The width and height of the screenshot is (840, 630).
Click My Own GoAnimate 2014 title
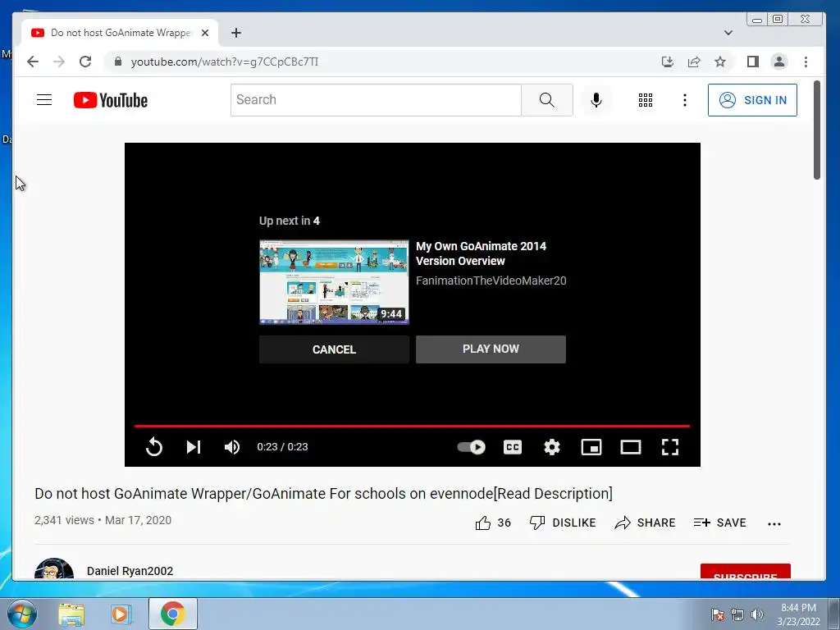click(481, 253)
